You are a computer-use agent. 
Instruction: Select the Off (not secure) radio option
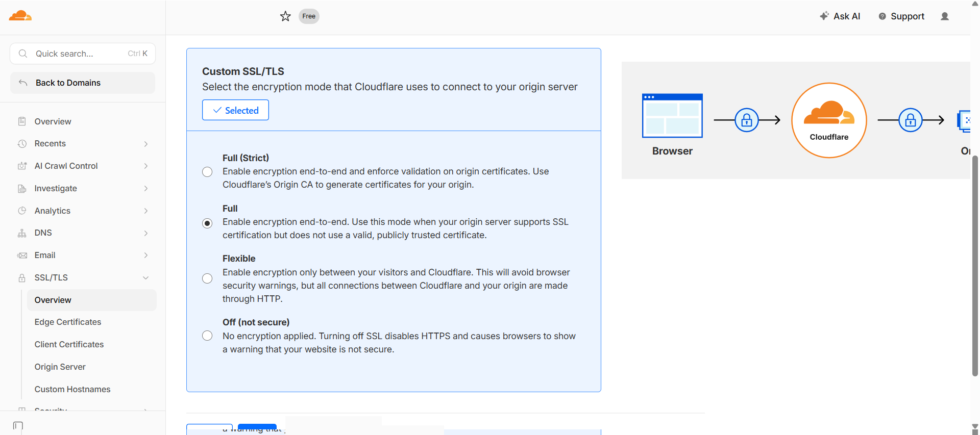coord(207,336)
